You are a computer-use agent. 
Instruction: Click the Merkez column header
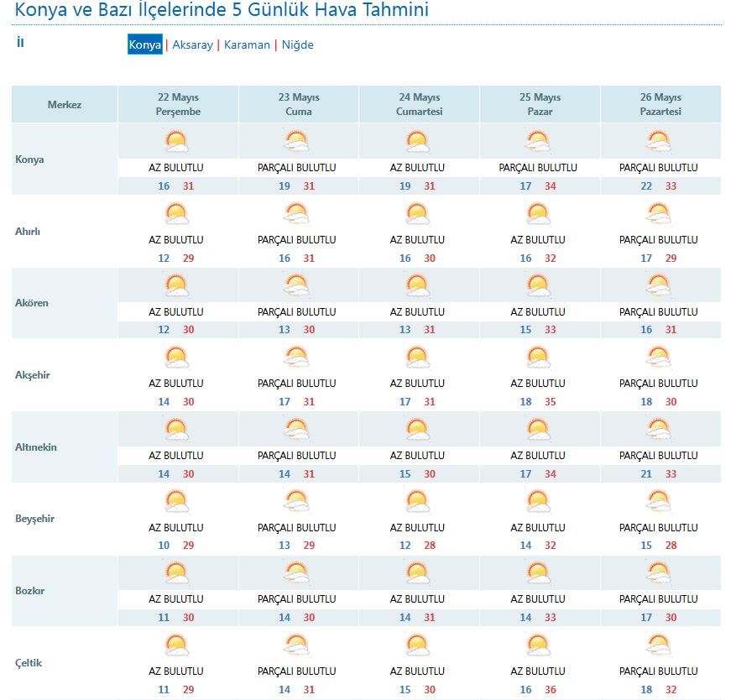click(65, 105)
